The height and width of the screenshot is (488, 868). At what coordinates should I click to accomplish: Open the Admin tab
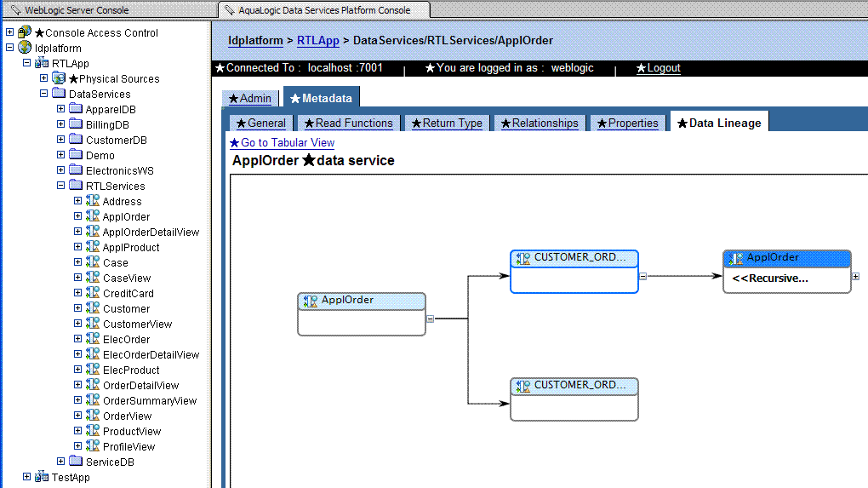pos(250,98)
